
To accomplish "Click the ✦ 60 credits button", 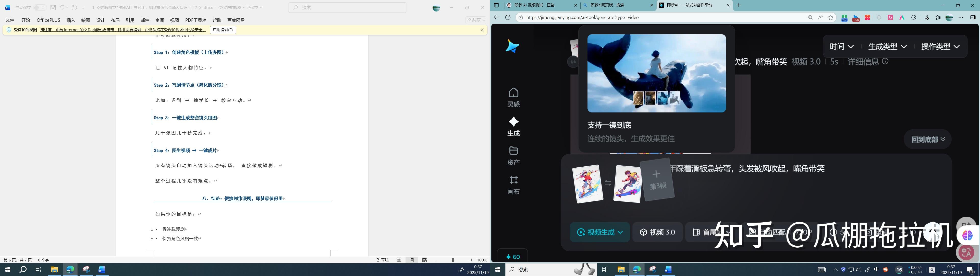I will click(x=512, y=257).
